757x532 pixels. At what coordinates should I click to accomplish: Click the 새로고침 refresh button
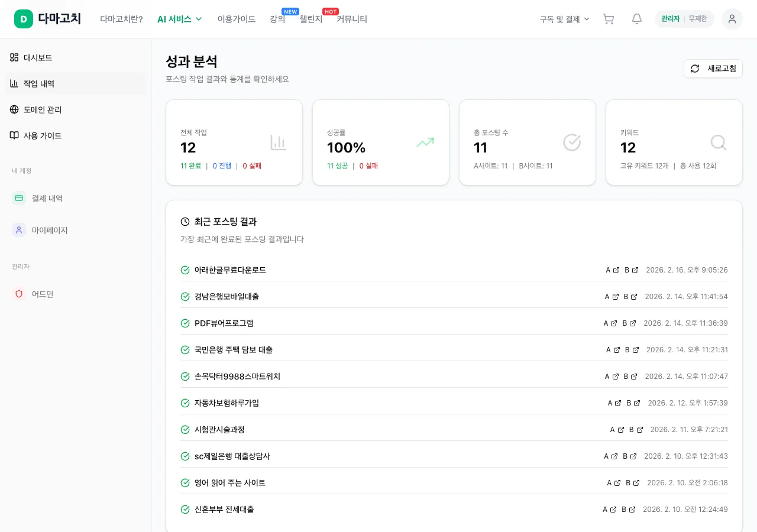[713, 69]
